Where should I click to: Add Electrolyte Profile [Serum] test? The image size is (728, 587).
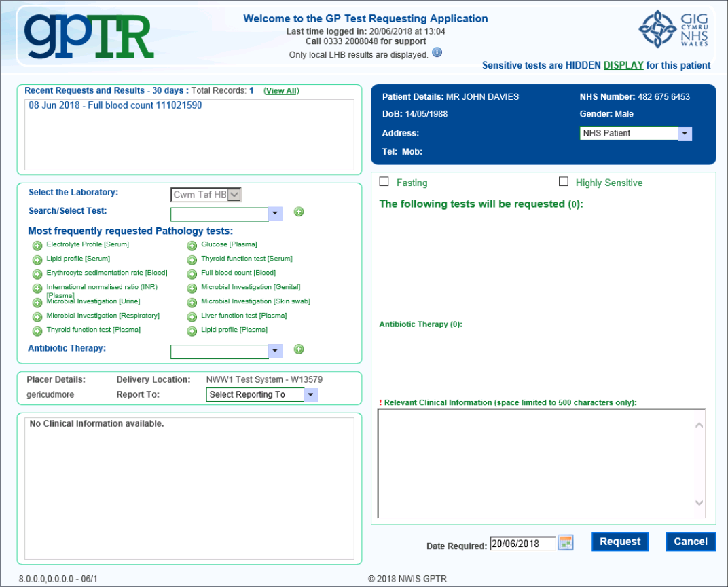point(37,245)
